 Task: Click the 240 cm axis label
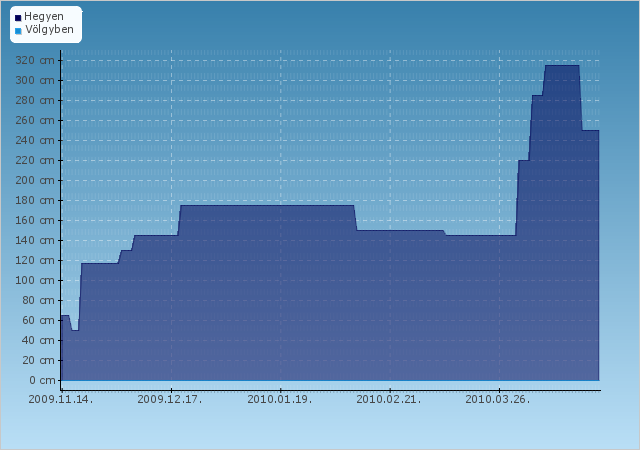pyautogui.click(x=35, y=140)
